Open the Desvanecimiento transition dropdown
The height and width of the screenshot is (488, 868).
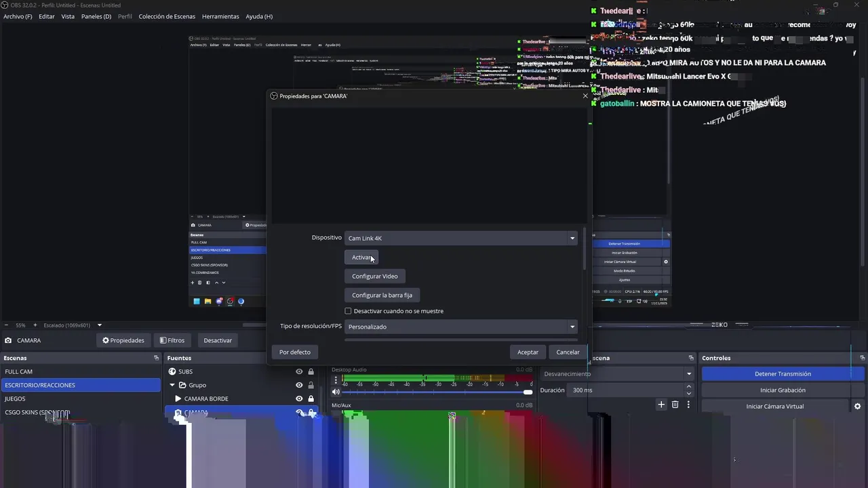(617, 373)
